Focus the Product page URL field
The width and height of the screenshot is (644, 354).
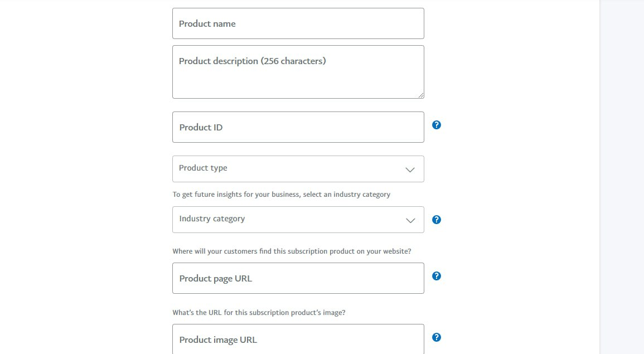click(x=298, y=278)
